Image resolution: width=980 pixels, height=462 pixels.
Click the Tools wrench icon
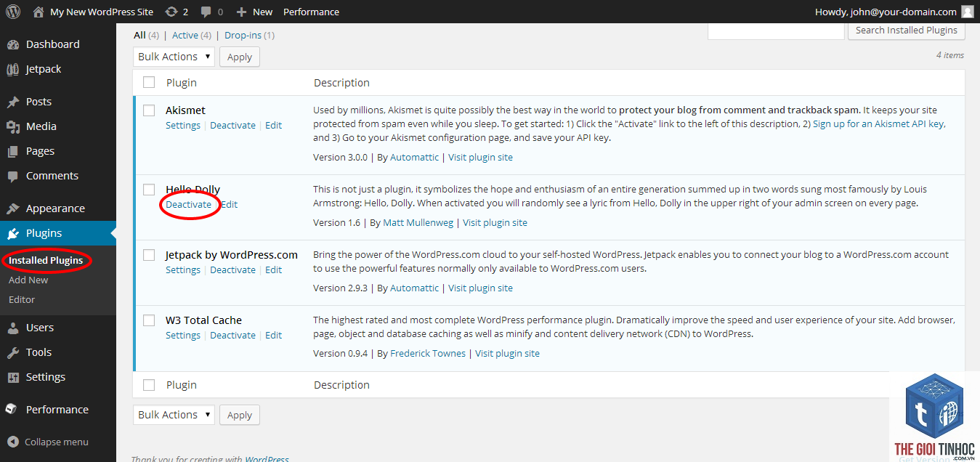coord(13,352)
